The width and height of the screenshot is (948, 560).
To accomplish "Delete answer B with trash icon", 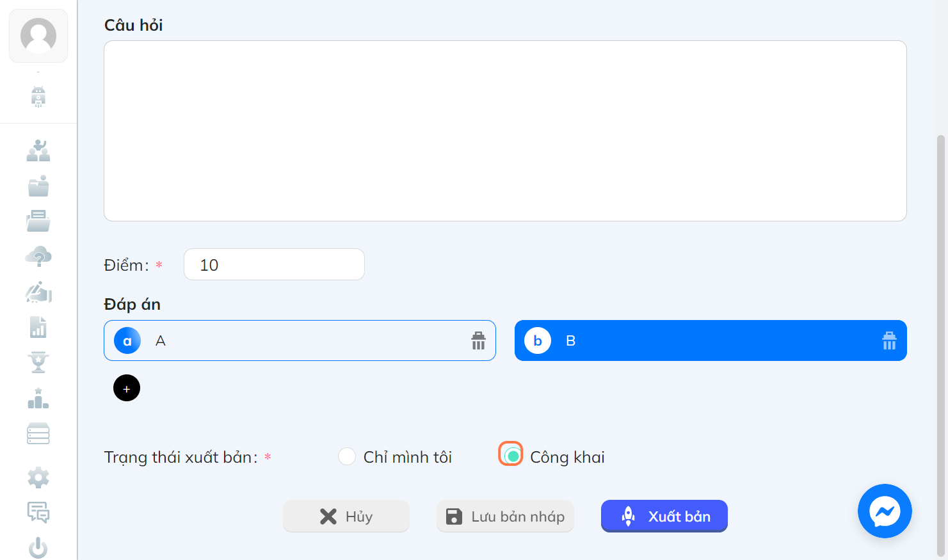I will coord(889,340).
